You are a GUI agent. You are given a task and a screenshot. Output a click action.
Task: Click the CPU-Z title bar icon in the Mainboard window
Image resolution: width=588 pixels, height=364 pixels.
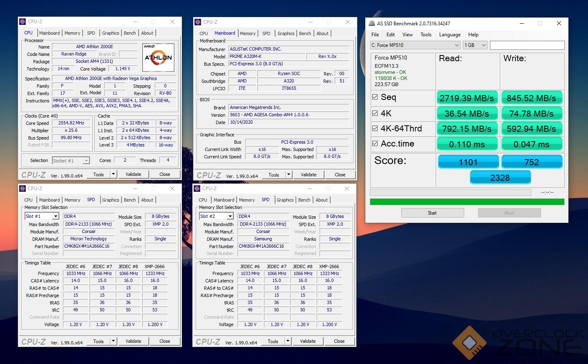coord(198,22)
